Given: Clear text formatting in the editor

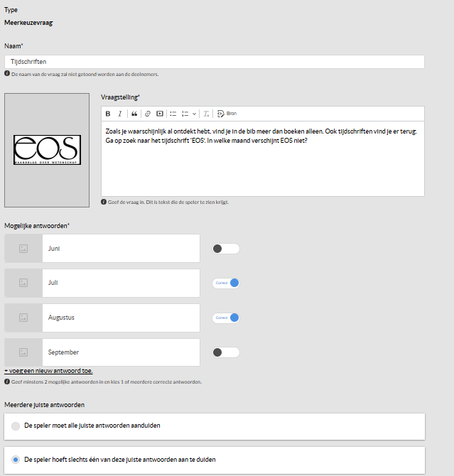Looking at the screenshot, I should [206, 114].
